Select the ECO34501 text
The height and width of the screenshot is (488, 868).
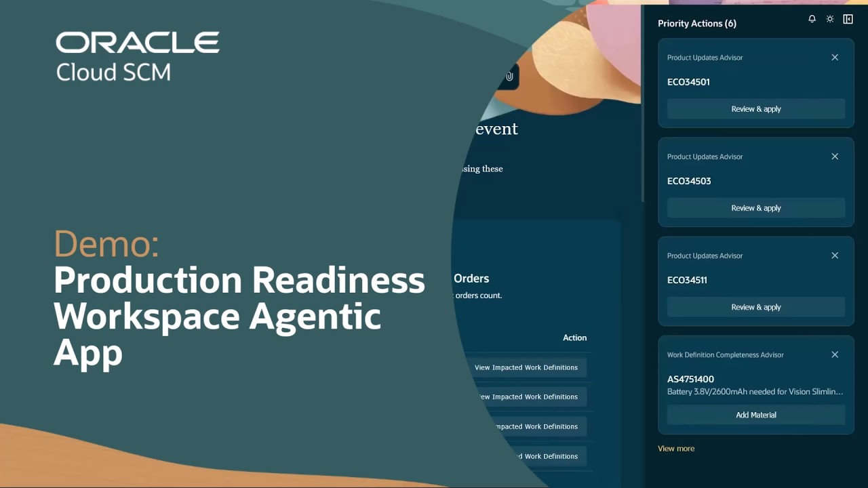(688, 82)
